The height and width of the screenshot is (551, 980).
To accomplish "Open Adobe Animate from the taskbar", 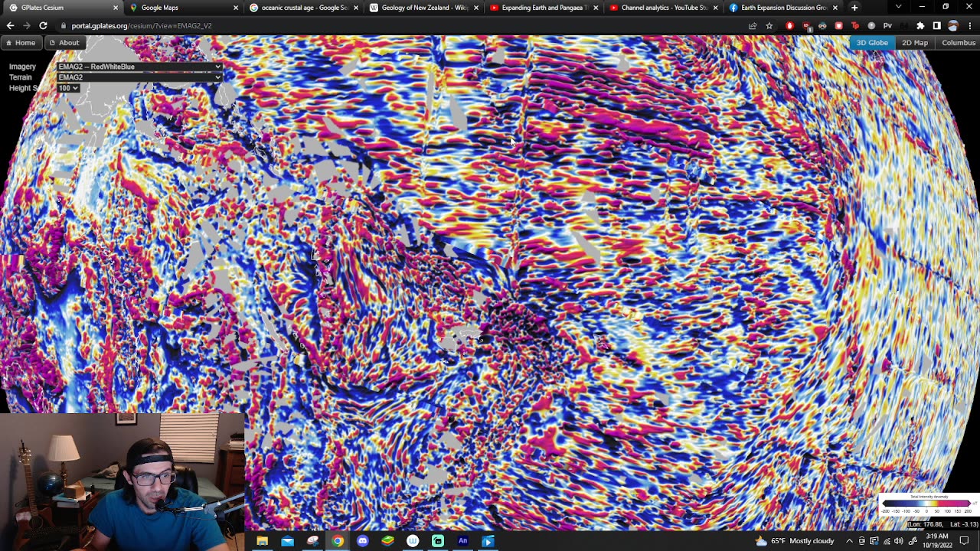I will tap(463, 541).
